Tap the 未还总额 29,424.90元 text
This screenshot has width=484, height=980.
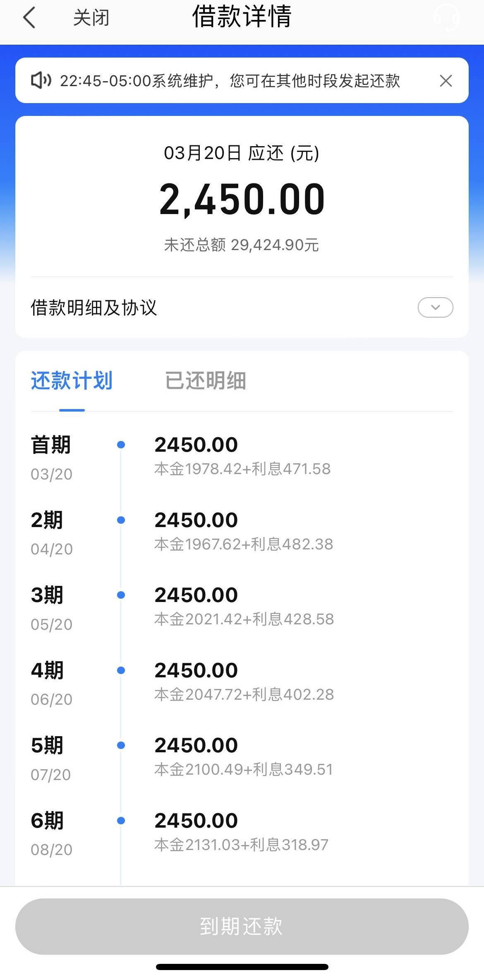click(242, 245)
